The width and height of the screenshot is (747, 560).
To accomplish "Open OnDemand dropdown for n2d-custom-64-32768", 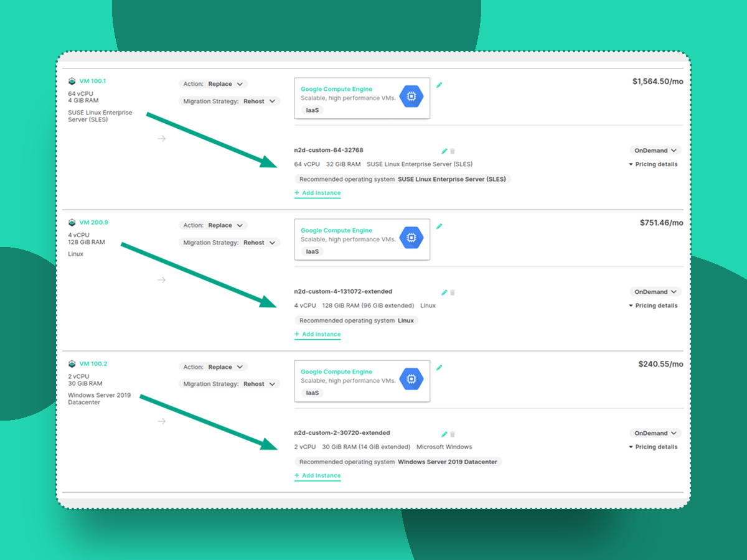I will [655, 151].
